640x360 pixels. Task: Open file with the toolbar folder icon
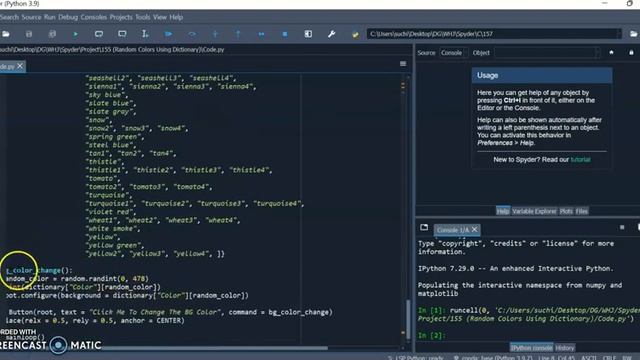point(5,34)
